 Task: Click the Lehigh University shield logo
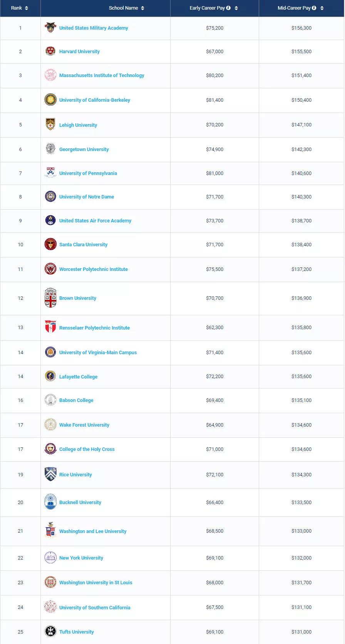click(50, 124)
